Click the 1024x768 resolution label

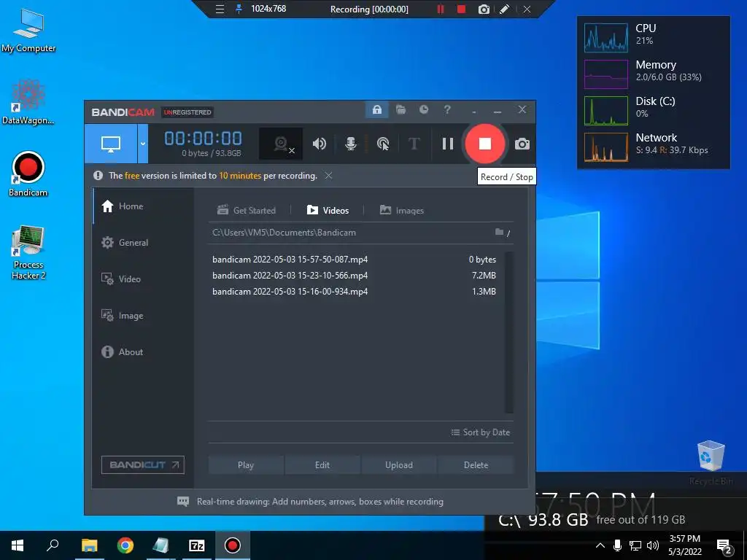point(268,9)
